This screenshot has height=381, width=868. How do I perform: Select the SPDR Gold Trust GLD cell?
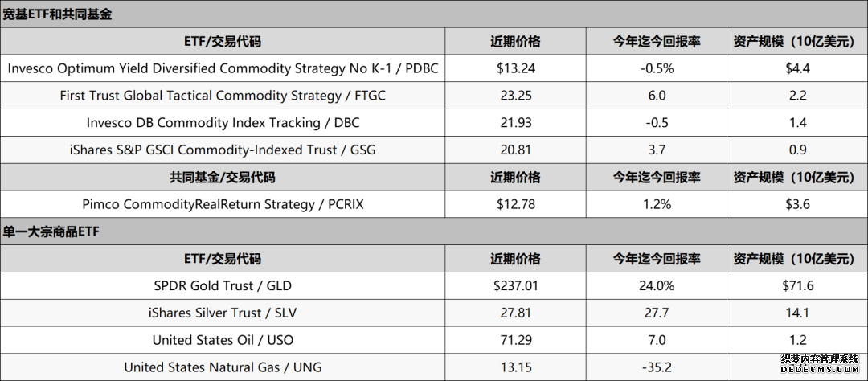[223, 286]
